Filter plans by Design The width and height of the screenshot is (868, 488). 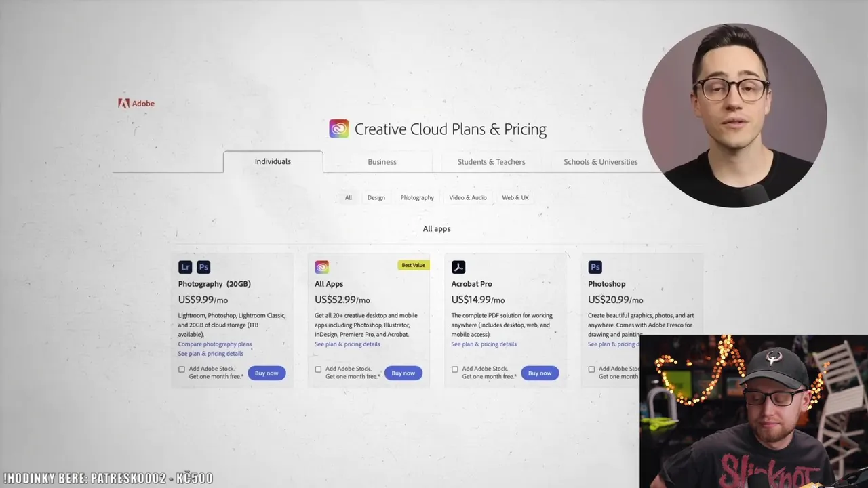(x=376, y=198)
